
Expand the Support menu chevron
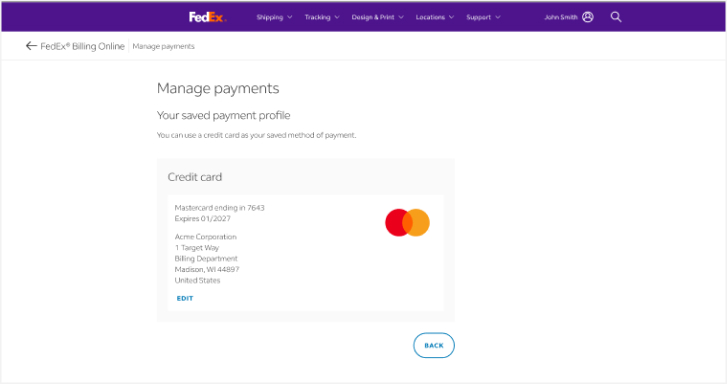[x=498, y=17]
